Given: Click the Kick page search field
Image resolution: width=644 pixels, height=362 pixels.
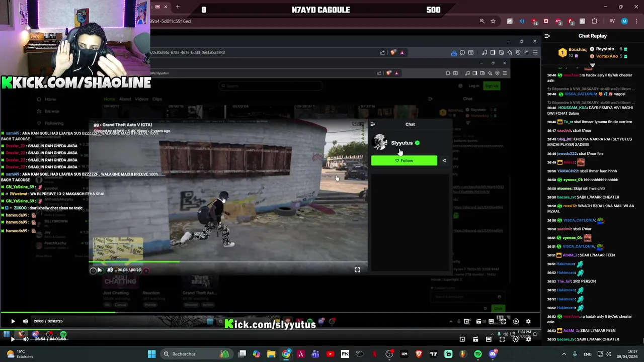Looking at the screenshot, I should 271,86.
